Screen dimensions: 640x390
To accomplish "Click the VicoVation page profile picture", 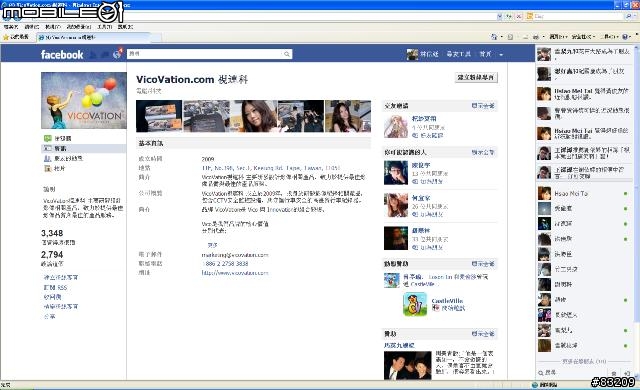I will coord(84,100).
